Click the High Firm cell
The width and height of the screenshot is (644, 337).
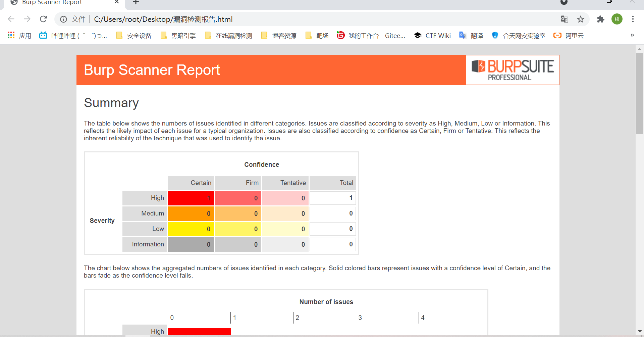238,198
